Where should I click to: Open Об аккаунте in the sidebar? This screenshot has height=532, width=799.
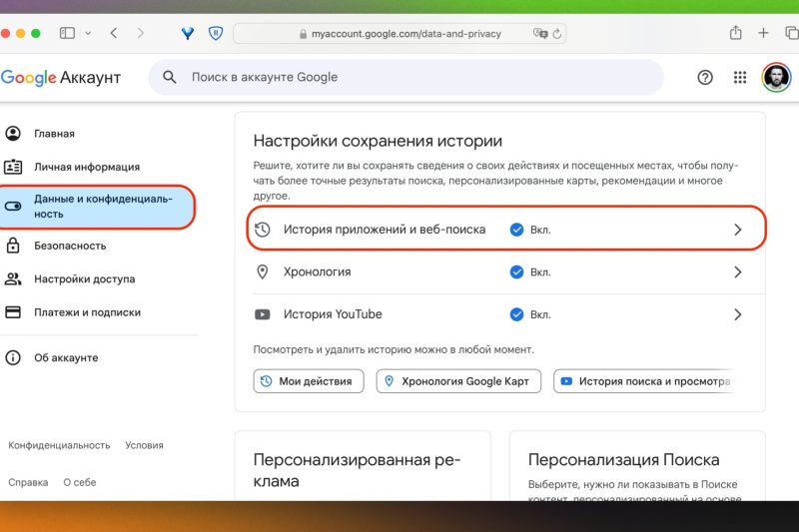point(66,358)
